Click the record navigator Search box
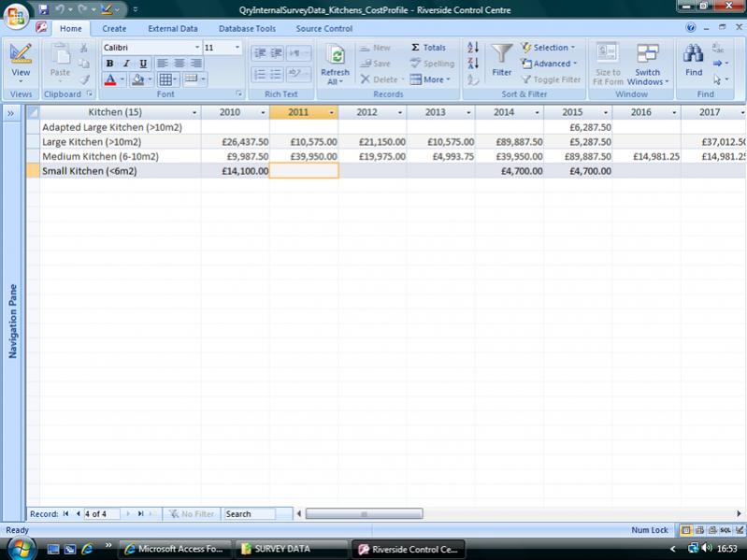 (x=250, y=514)
